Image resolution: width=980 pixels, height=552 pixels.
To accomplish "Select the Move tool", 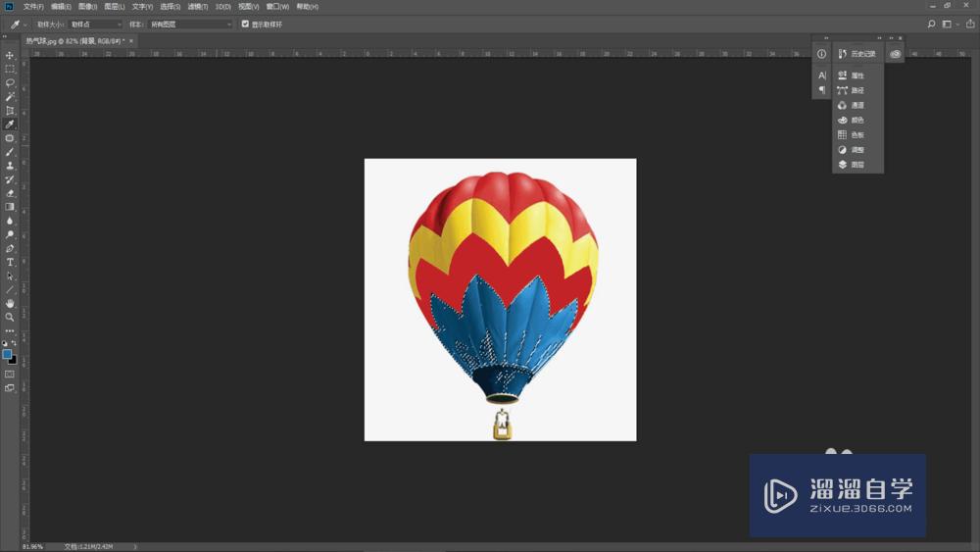I will tap(10, 56).
